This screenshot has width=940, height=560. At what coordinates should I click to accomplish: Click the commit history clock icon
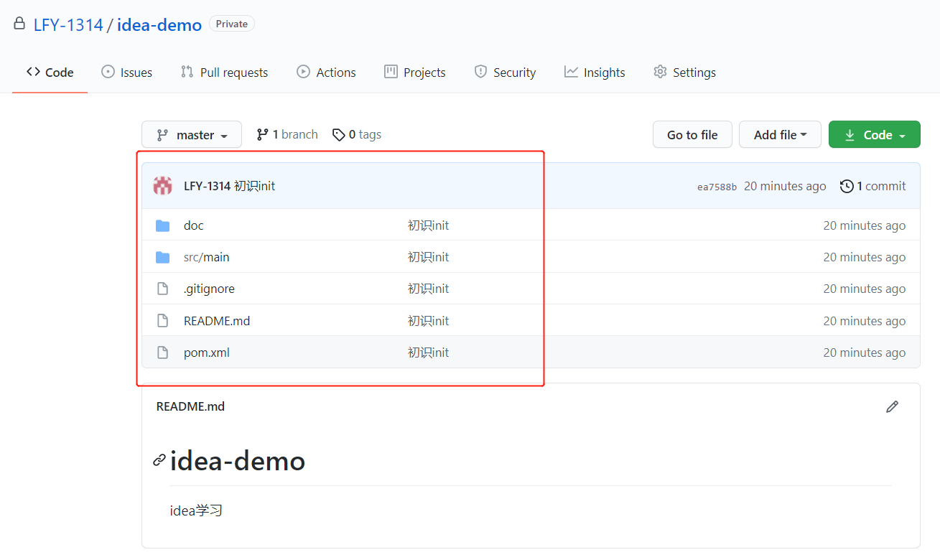847,186
